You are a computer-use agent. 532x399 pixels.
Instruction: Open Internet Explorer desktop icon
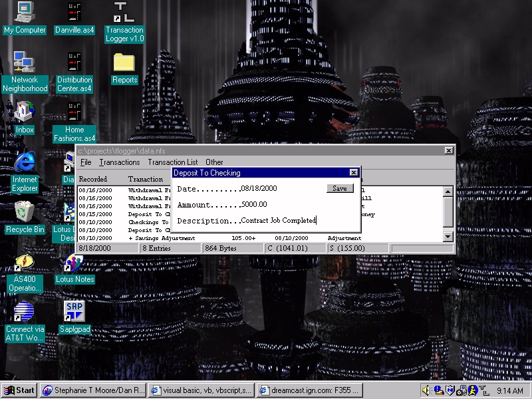(25, 162)
